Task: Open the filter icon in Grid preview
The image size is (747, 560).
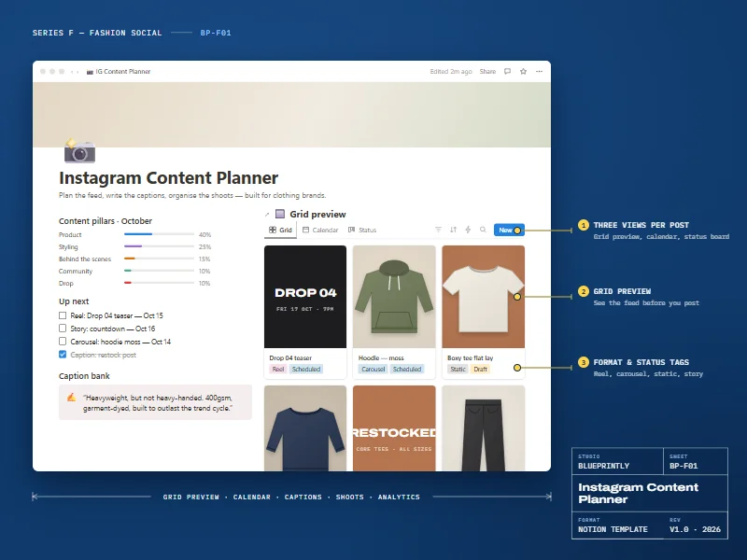Action: tap(438, 230)
